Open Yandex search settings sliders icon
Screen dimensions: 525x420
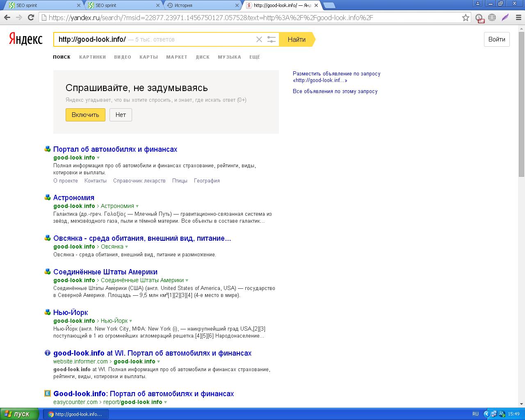(x=272, y=39)
